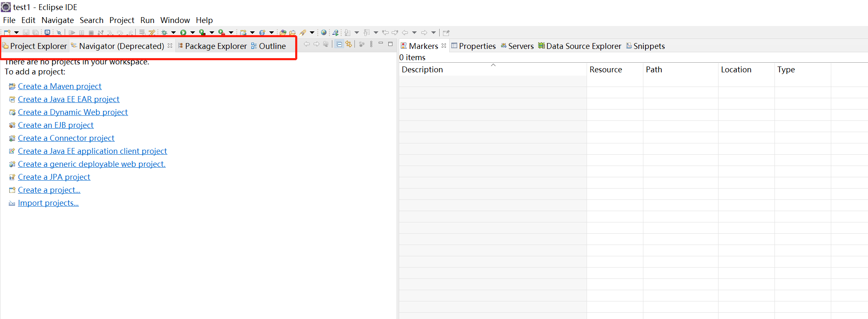This screenshot has height=319, width=868.
Task: Open the Snippets tab
Action: point(645,46)
